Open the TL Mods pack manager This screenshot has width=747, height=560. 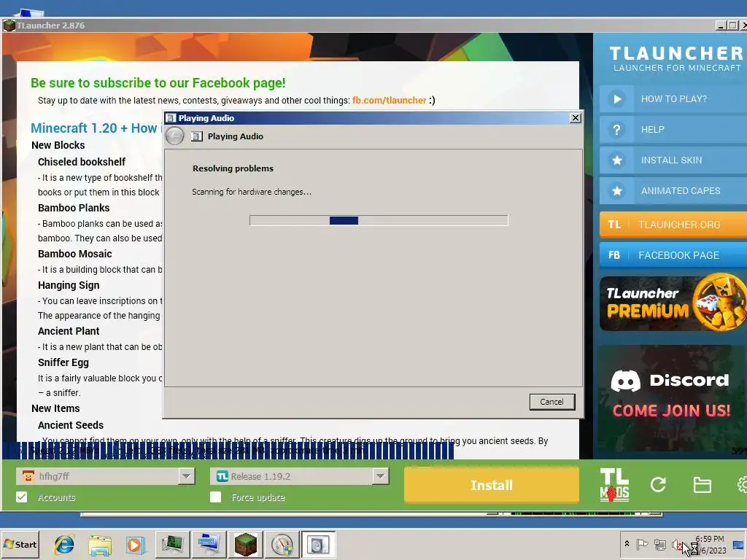pyautogui.click(x=614, y=485)
